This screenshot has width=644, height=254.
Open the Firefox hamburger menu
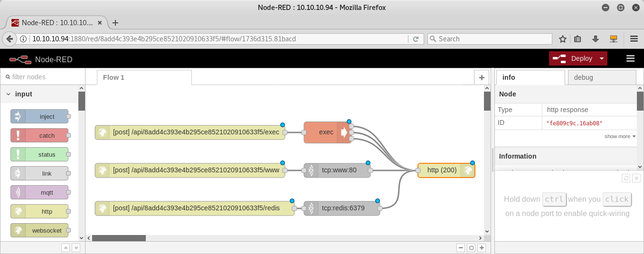click(x=634, y=39)
